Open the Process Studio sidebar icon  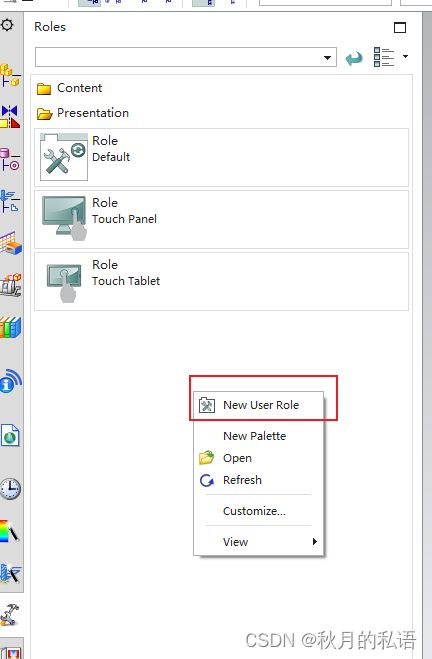(x=10, y=574)
